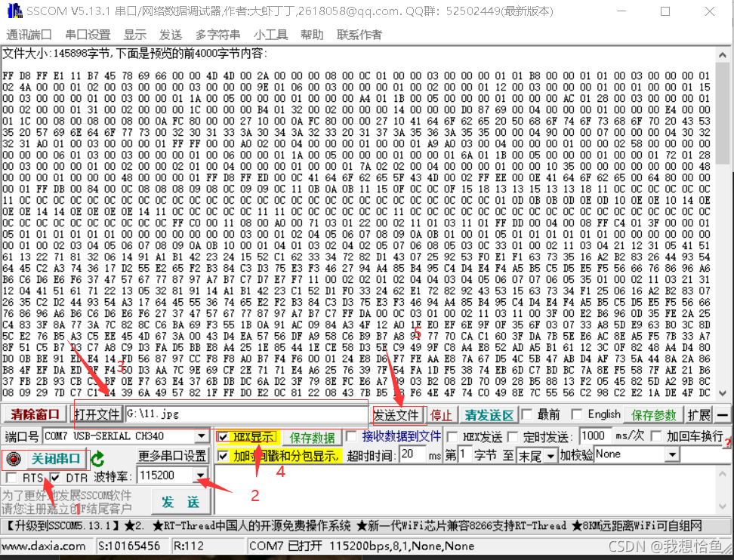The width and height of the screenshot is (734, 560).
Task: Open the 显示 menu
Action: (x=135, y=35)
